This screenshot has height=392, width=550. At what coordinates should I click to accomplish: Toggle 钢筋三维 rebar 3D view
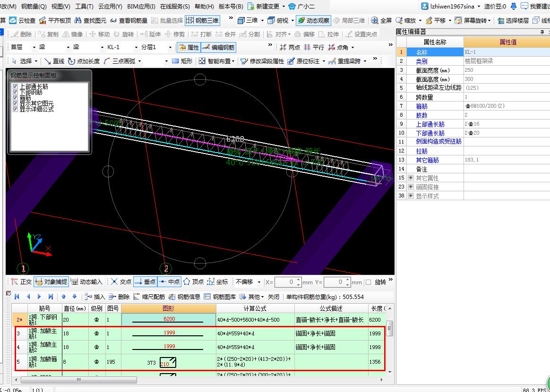click(202, 21)
